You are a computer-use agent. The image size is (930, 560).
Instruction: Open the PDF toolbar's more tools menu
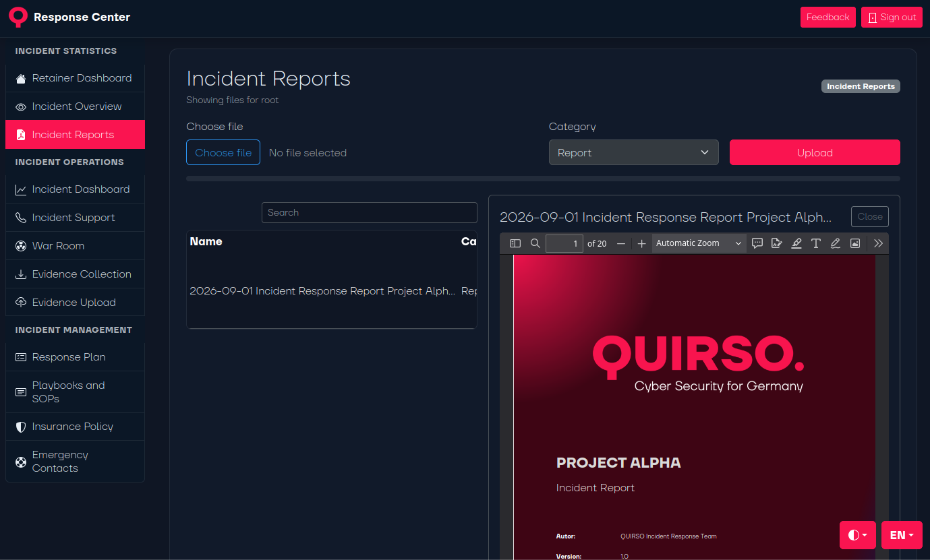878,243
